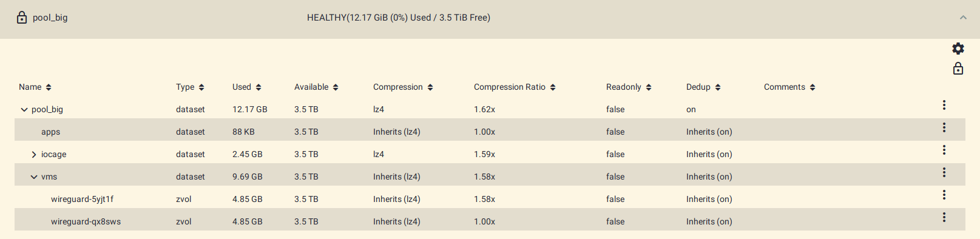The height and width of the screenshot is (239, 980).
Task: Collapse the pool_big tree row
Action: 24,110
